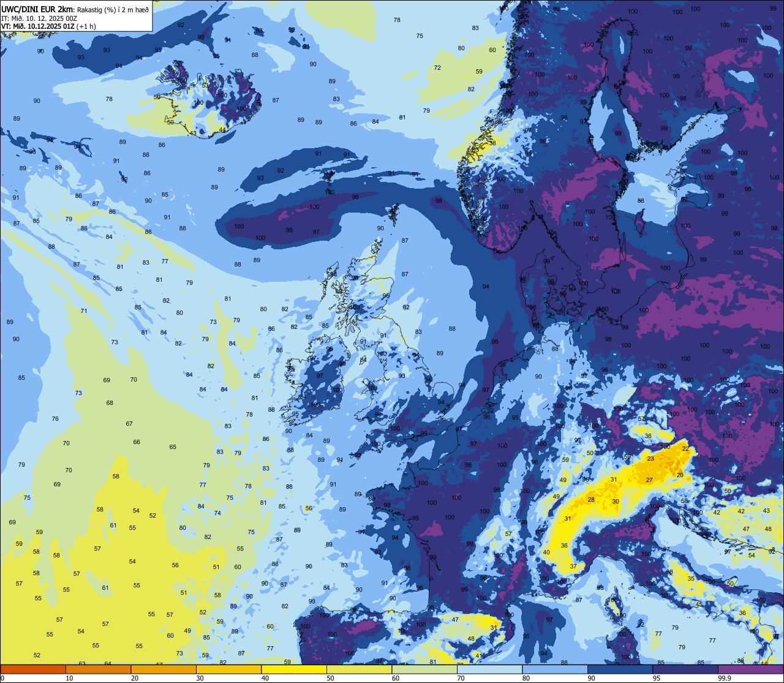Click the 95–99.9 indigo legend swatch

coord(685,670)
